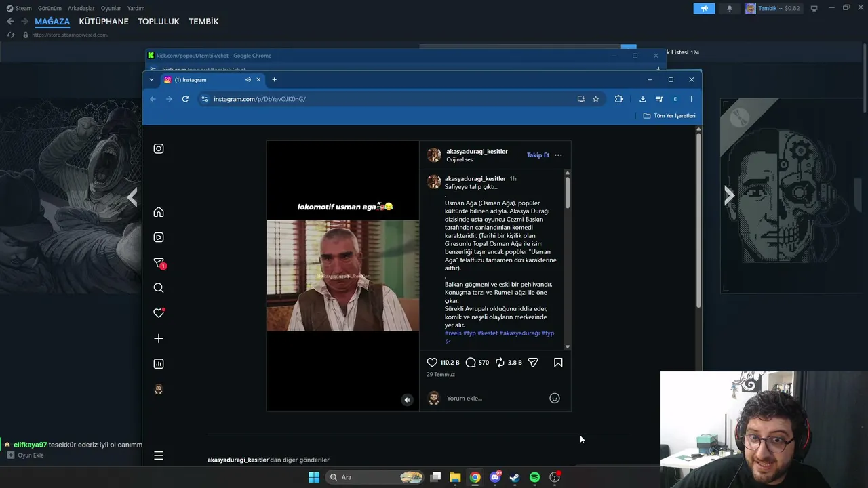This screenshot has height=488, width=868.
Task: Open Steam announcements megaphone button
Action: pos(704,8)
